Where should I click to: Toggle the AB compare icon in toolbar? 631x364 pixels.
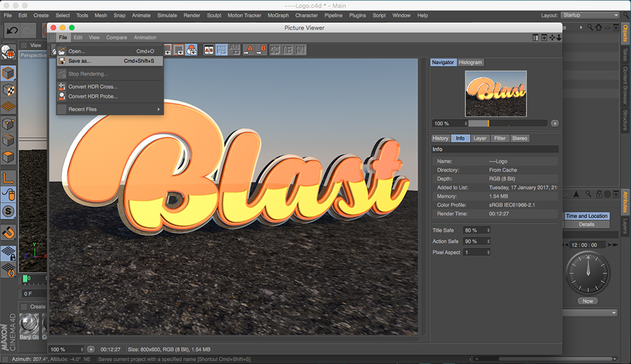208,50
